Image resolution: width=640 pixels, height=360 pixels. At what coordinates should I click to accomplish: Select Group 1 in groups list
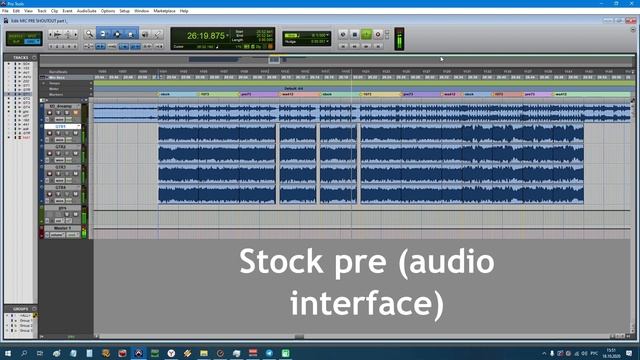(26, 321)
